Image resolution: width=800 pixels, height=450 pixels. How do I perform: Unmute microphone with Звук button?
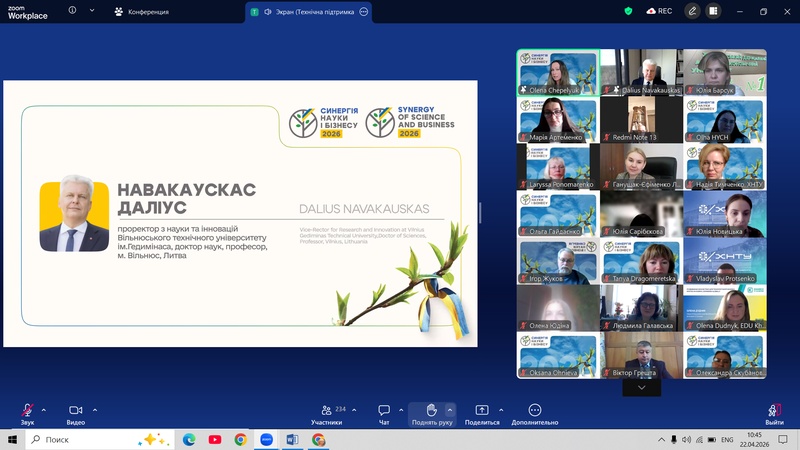tap(28, 414)
